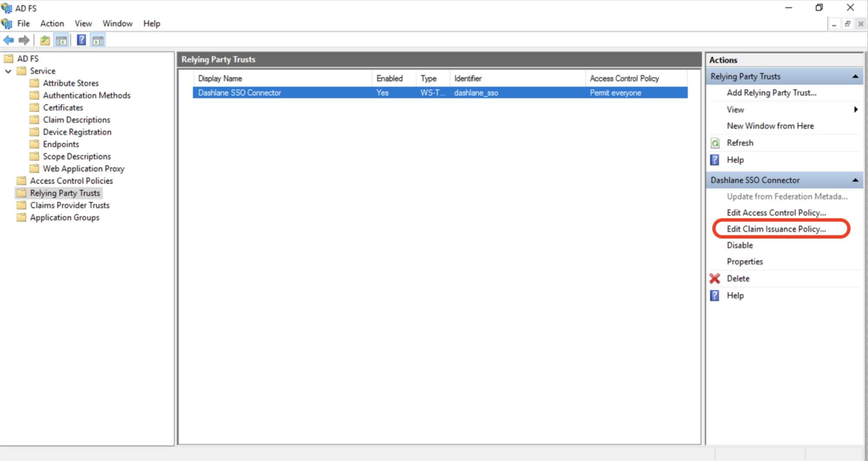Image resolution: width=868 pixels, height=461 pixels.
Task: Click the Forward arrow toolbar icon
Action: 24,40
